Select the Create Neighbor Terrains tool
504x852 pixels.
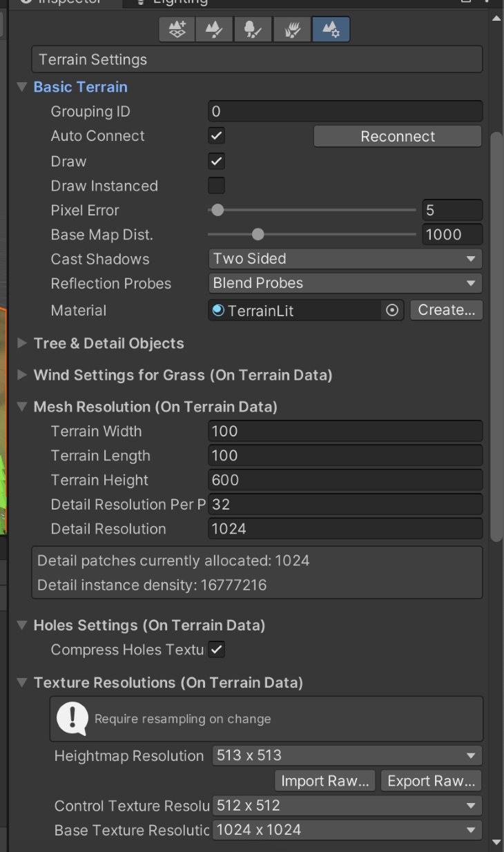tap(177, 30)
